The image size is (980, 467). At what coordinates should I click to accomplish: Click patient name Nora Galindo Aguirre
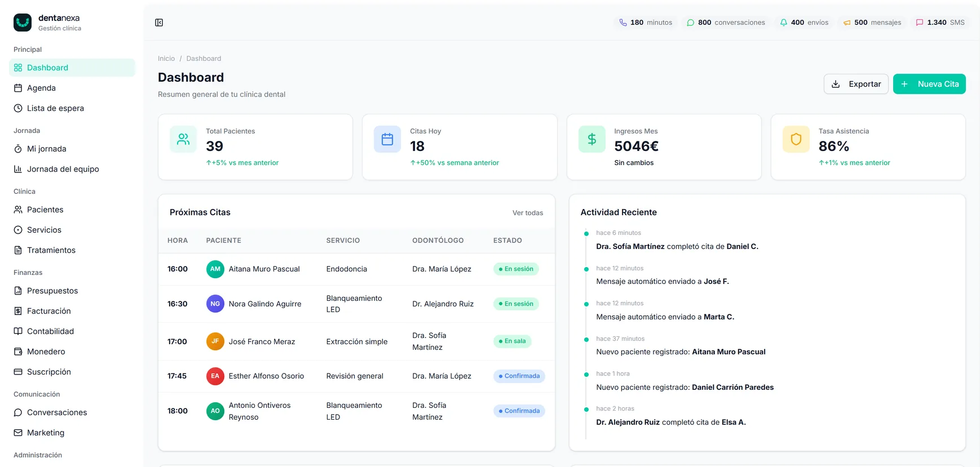coord(265,304)
